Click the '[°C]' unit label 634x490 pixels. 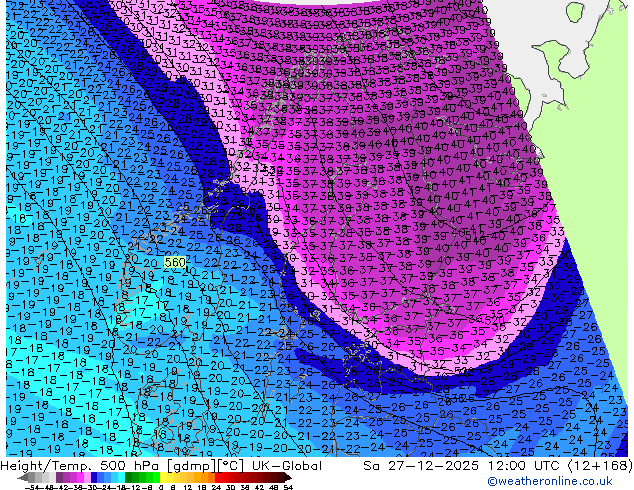[x=230, y=466]
